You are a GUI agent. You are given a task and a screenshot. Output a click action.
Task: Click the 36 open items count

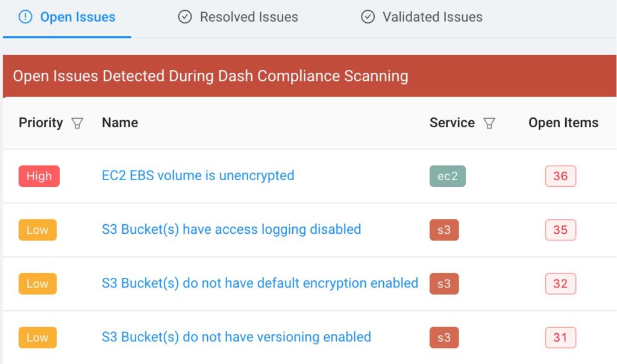click(x=560, y=176)
